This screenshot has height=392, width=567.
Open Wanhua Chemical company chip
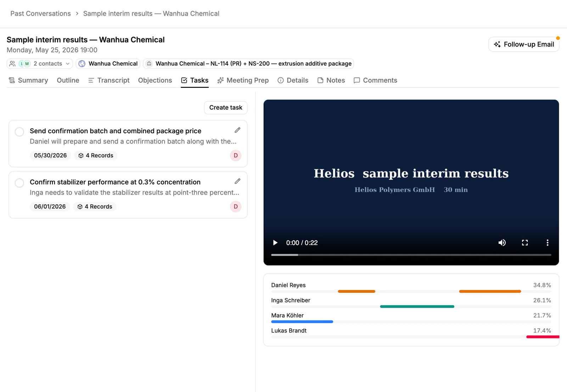[x=108, y=64]
